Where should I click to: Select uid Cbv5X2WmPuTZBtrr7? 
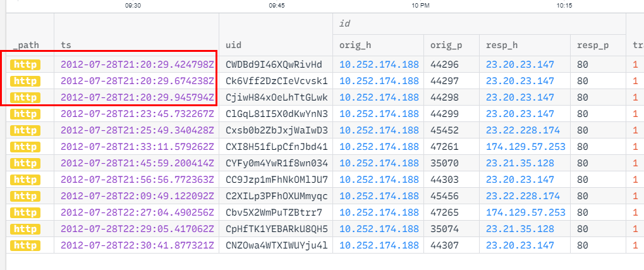[274, 212]
